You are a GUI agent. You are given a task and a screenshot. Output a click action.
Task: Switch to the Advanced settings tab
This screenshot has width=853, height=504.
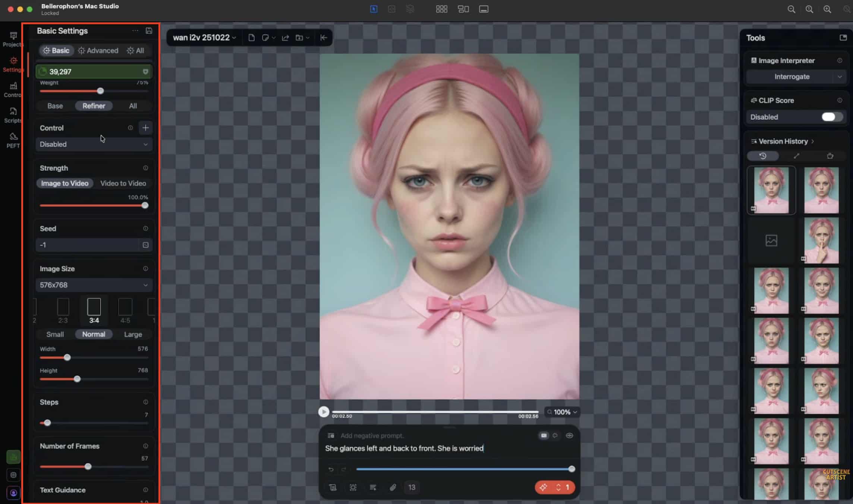(98, 51)
